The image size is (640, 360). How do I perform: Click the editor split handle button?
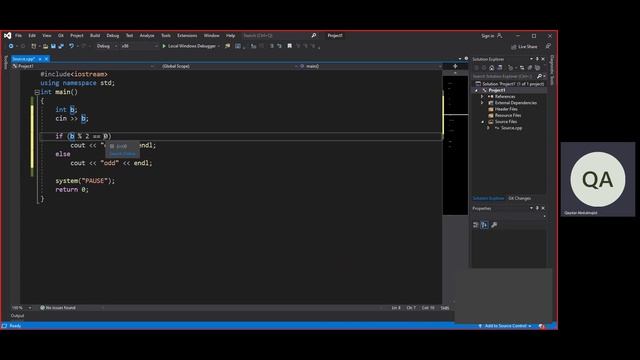pyautogui.click(x=455, y=66)
